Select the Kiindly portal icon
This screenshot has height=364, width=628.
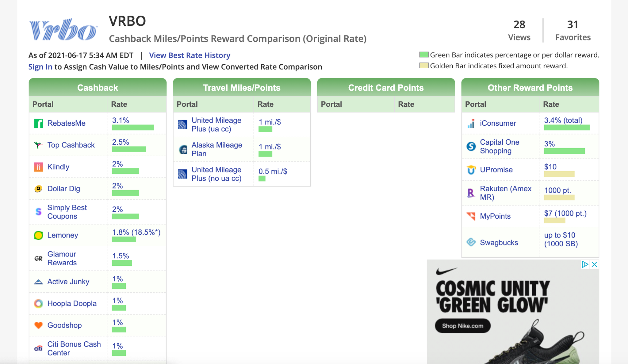click(39, 167)
